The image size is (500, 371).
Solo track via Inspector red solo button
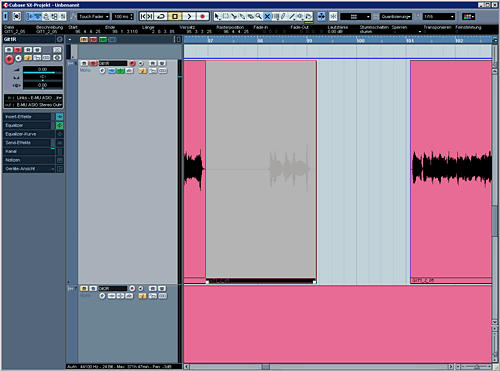pyautogui.click(x=18, y=50)
